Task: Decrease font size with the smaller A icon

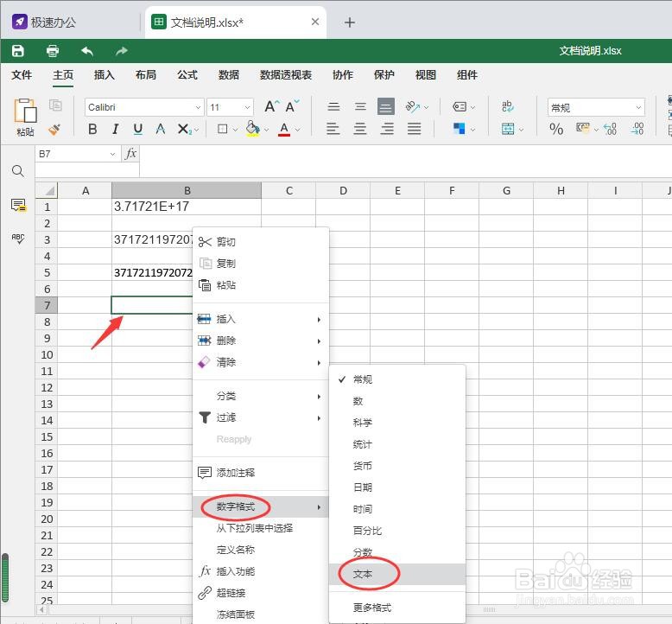Action: point(292,106)
